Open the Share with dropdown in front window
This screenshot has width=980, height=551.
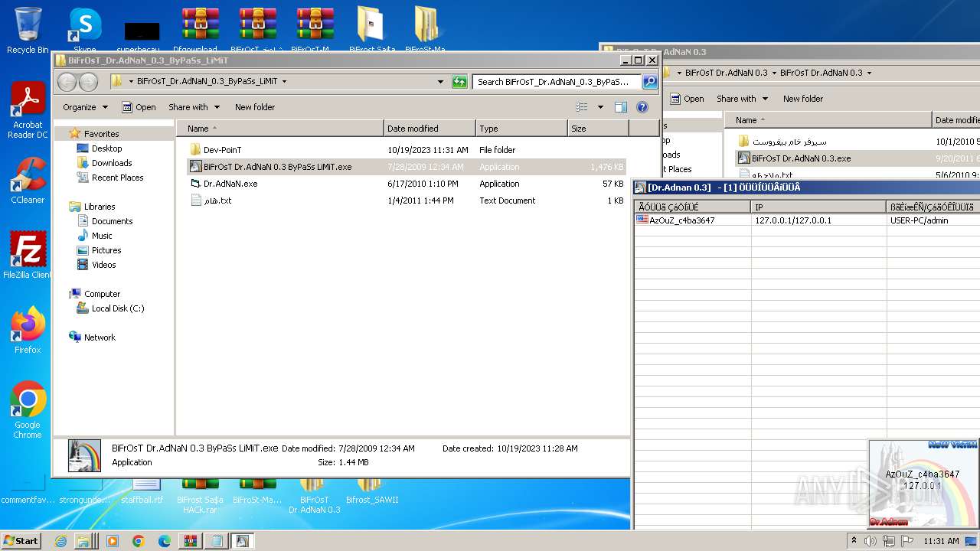[x=194, y=107]
